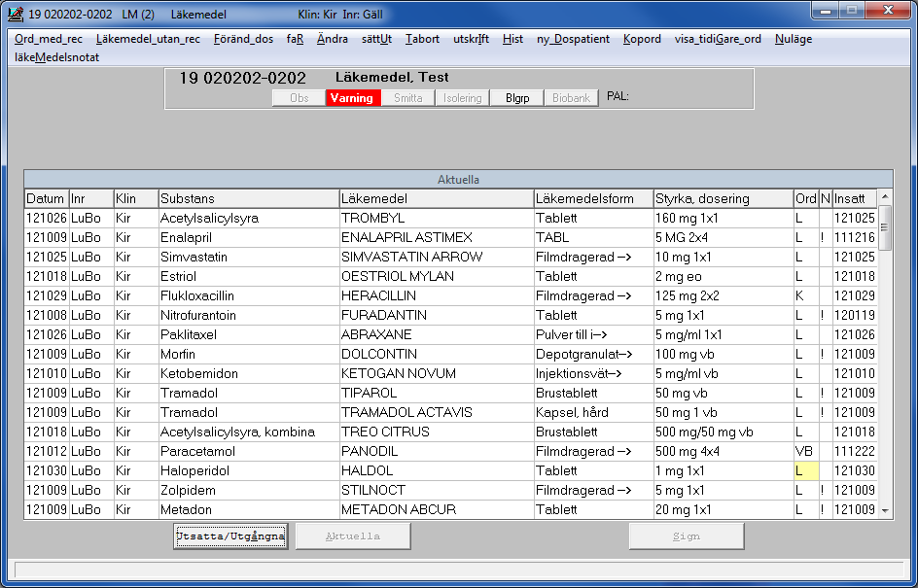Viewport: 918px width, 588px height.
Task: Select the HERACILLIN medication row
Action: [x=451, y=295]
